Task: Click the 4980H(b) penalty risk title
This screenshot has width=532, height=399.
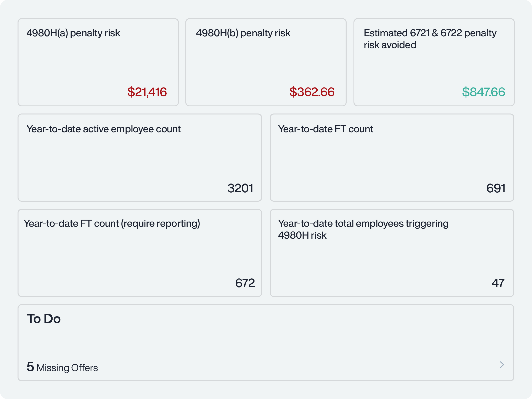Action: tap(243, 33)
